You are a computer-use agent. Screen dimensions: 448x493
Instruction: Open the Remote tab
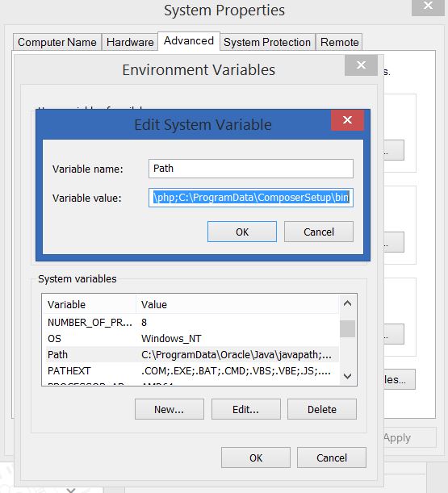[339, 42]
